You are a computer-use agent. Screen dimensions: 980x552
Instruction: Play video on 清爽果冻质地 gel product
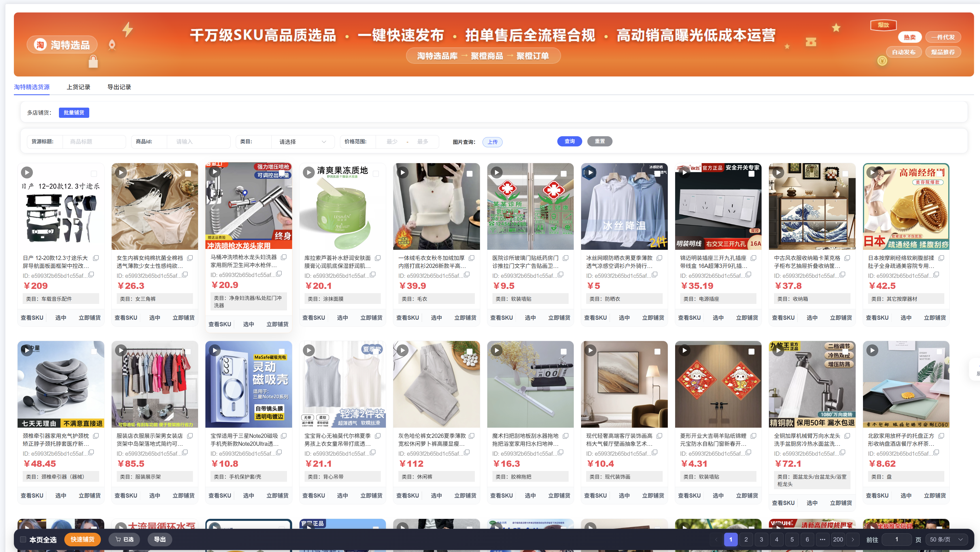309,172
